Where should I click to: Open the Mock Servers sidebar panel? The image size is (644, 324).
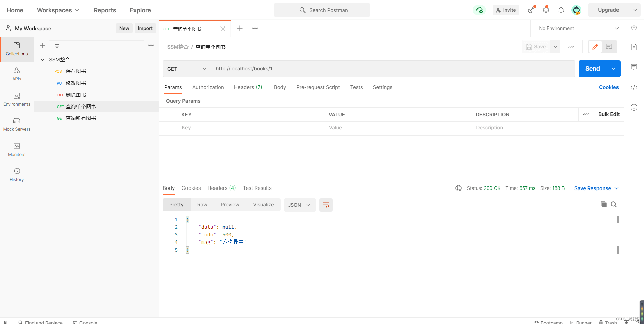(17, 124)
